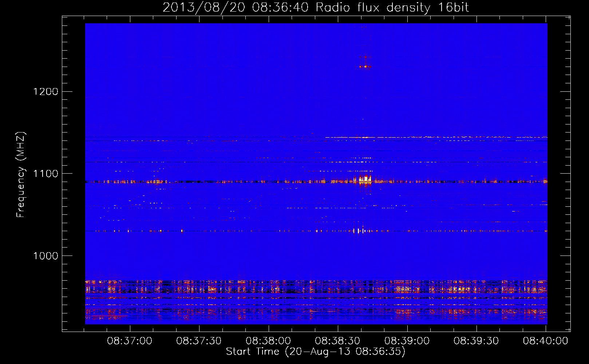Click the 'Start Time (20-Aug-13 08:36:35)' label
The height and width of the screenshot is (364, 589).
[316, 352]
